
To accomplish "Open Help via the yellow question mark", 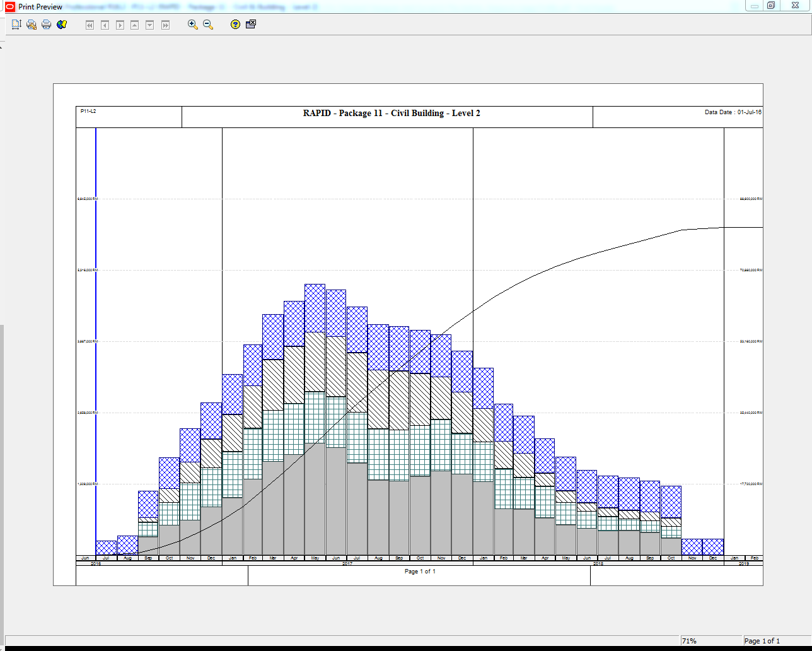I will [235, 25].
